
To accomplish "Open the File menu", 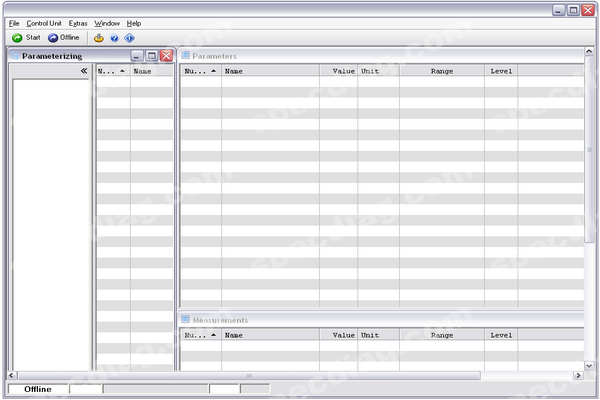I will [14, 23].
